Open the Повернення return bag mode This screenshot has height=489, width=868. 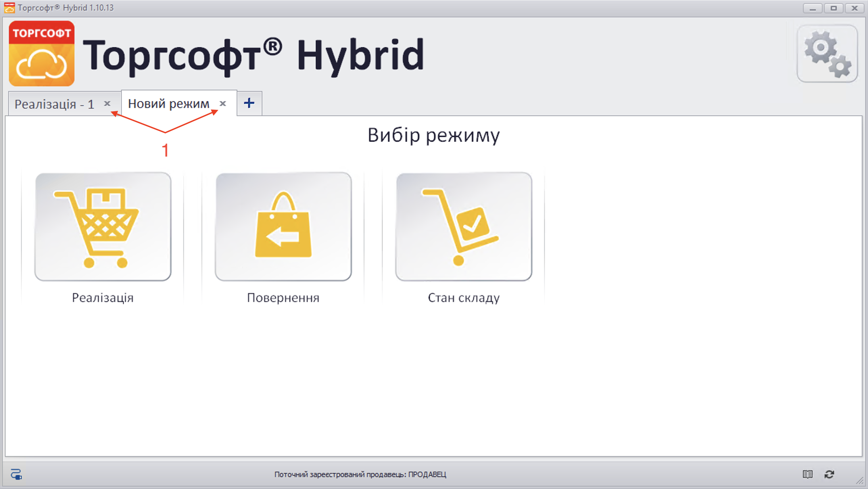point(283,227)
